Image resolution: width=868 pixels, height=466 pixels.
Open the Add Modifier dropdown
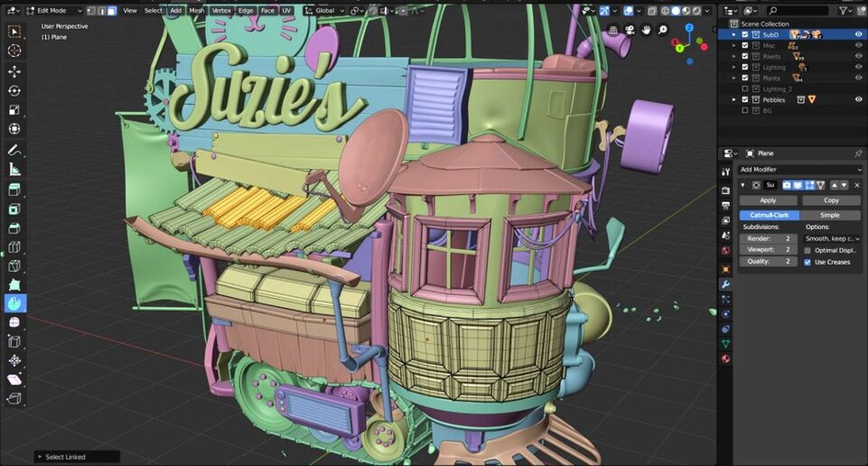pos(800,170)
